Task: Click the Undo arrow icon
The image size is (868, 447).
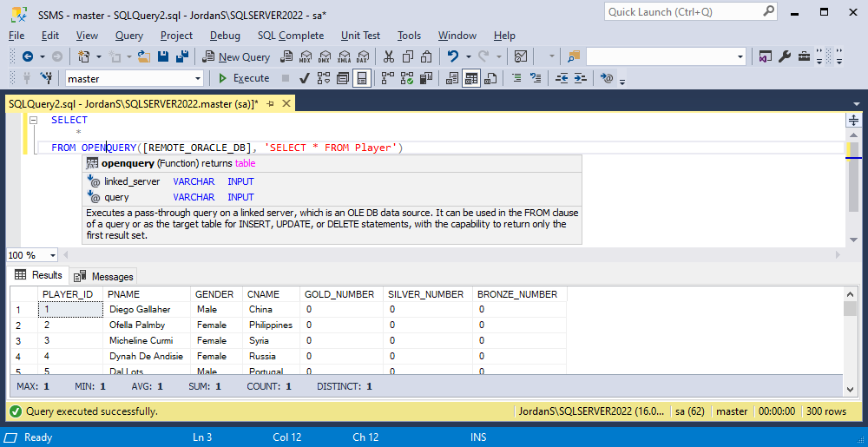Action: coord(453,56)
